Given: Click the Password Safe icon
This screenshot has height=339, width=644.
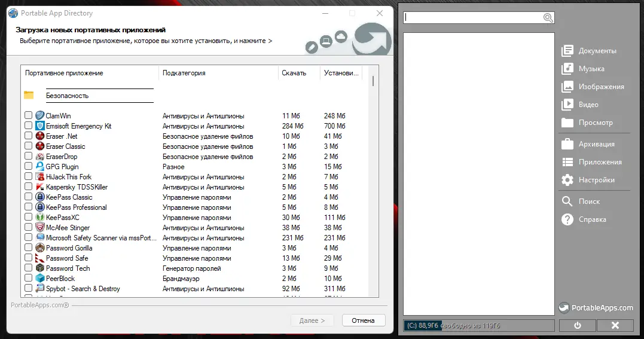Looking at the screenshot, I should pos(40,258).
